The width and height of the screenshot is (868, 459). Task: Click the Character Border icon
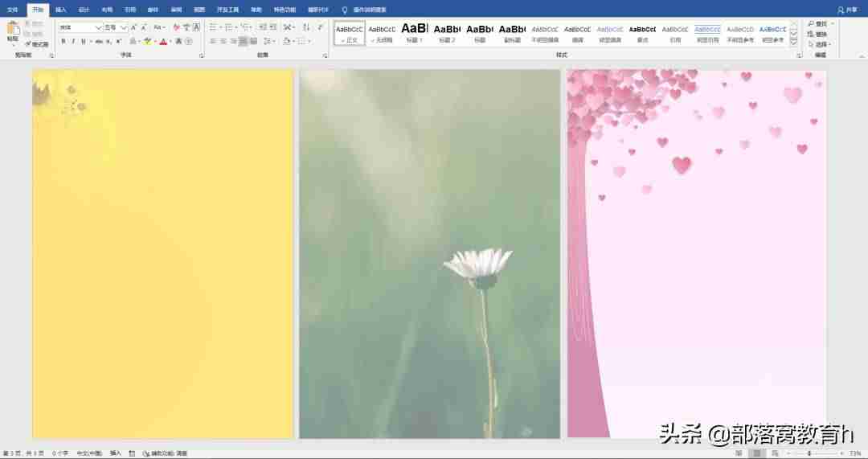(x=196, y=27)
